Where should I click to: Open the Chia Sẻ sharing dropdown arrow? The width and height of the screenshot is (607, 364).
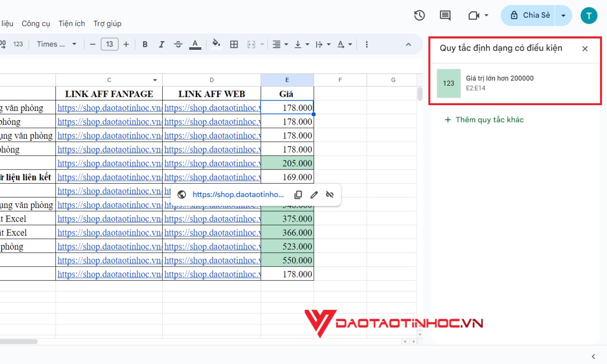click(x=563, y=15)
